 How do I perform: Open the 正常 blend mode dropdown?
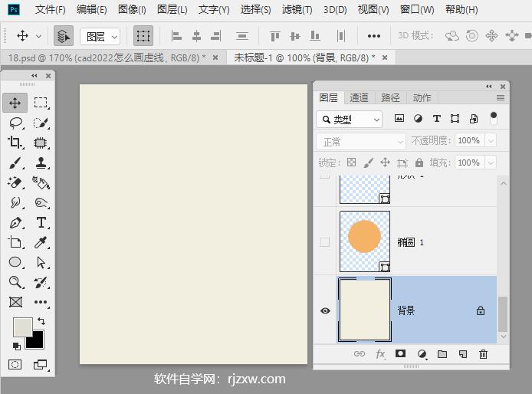361,142
